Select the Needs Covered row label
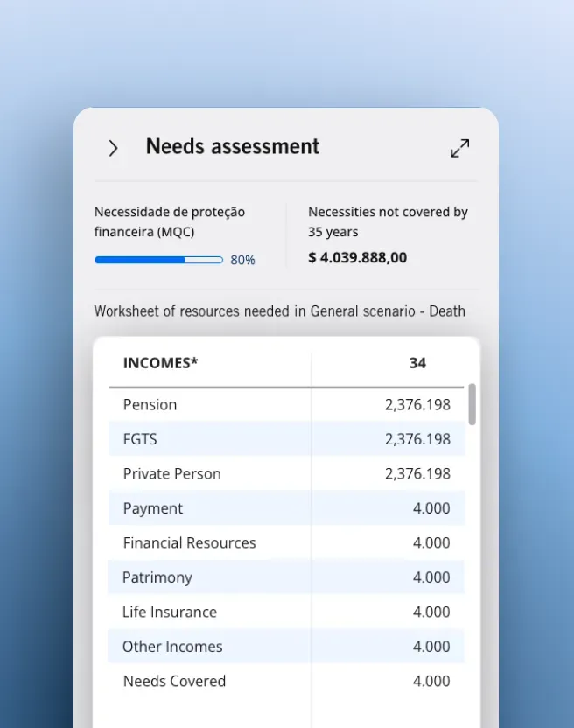The width and height of the screenshot is (574, 728). pos(175,681)
